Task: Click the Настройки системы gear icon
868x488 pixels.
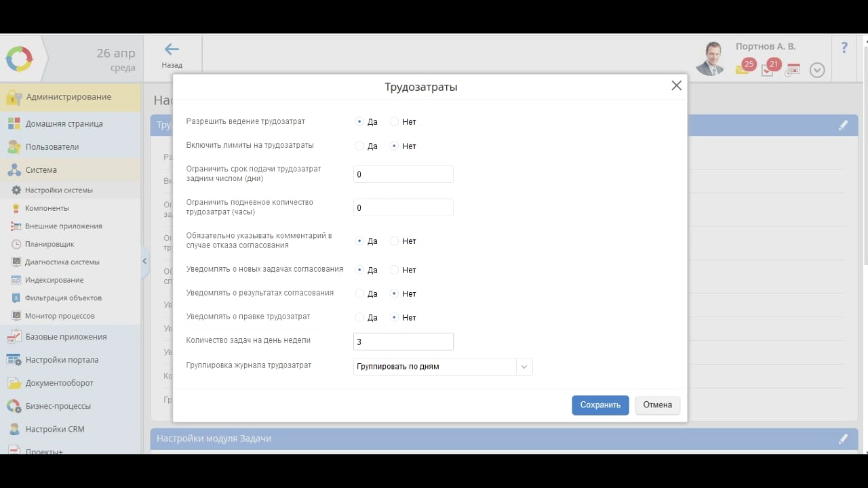Action: pos(16,190)
